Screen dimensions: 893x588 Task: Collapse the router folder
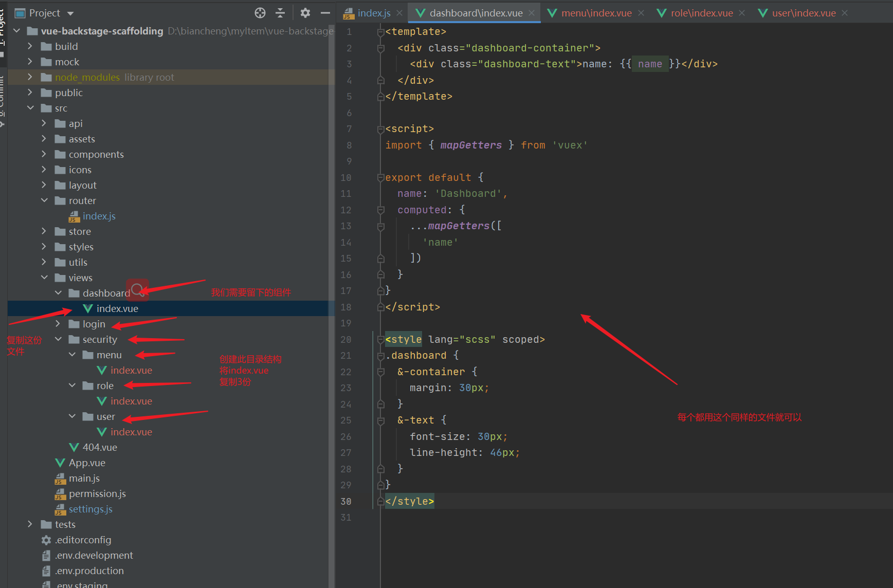coord(44,200)
